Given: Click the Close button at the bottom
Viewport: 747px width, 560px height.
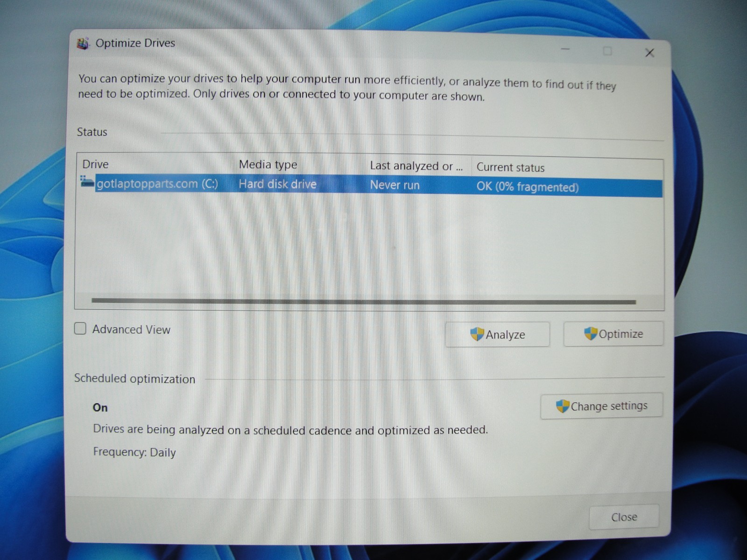Looking at the screenshot, I should [624, 517].
